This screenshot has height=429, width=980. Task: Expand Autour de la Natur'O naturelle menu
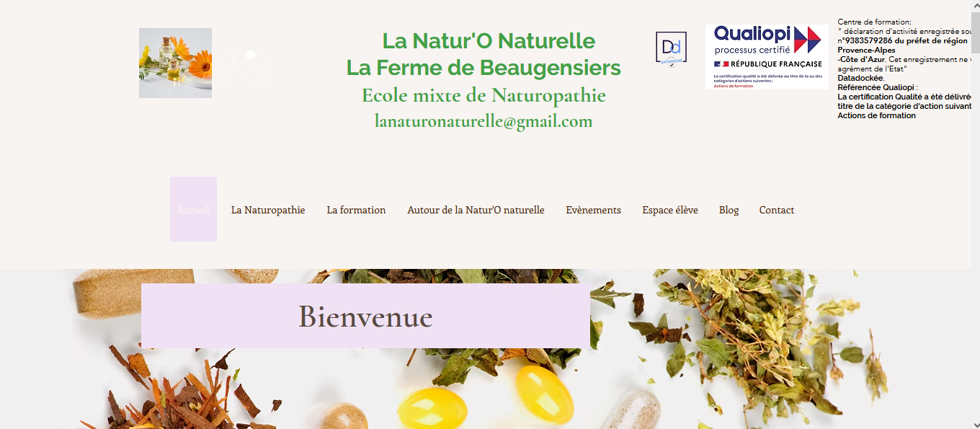click(476, 210)
